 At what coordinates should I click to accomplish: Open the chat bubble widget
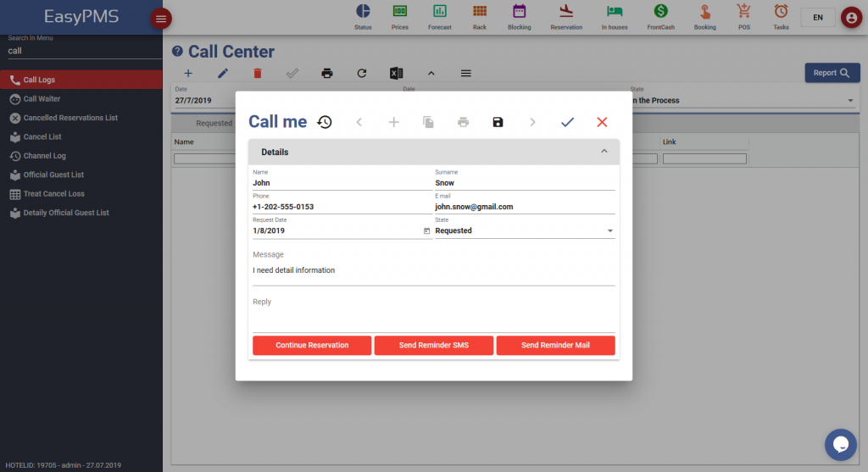[840, 444]
